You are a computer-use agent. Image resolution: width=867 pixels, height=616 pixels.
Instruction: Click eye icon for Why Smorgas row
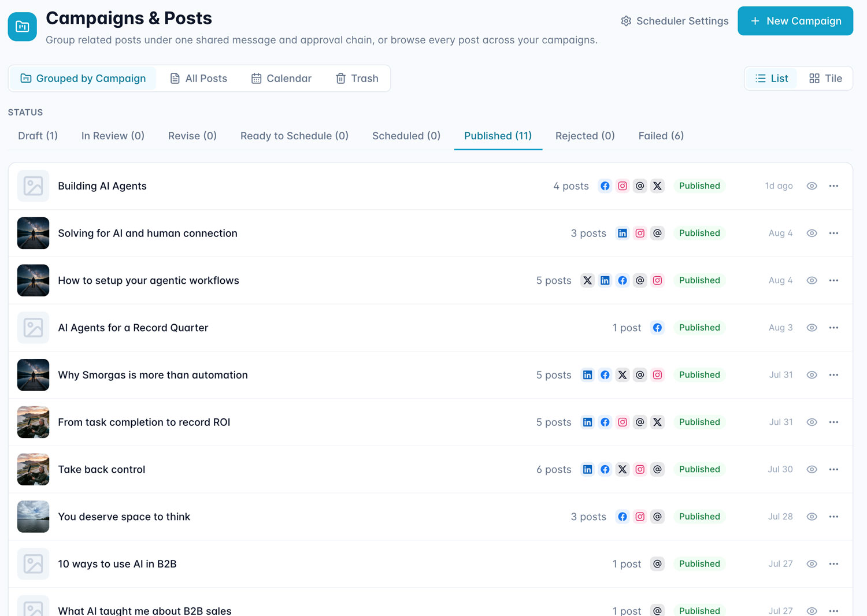pyautogui.click(x=812, y=375)
